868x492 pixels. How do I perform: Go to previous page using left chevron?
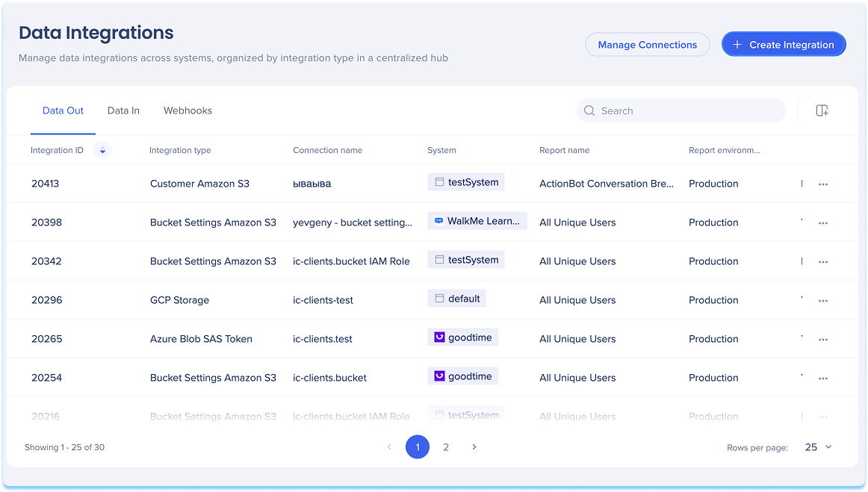(389, 447)
